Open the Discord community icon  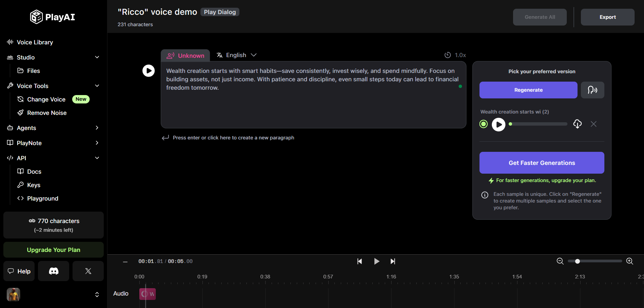tap(54, 271)
